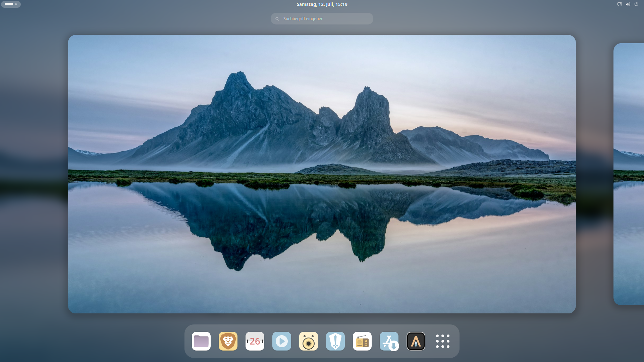644x362 pixels.
Task: Open the power menu icon at top right
Action: coord(636,4)
